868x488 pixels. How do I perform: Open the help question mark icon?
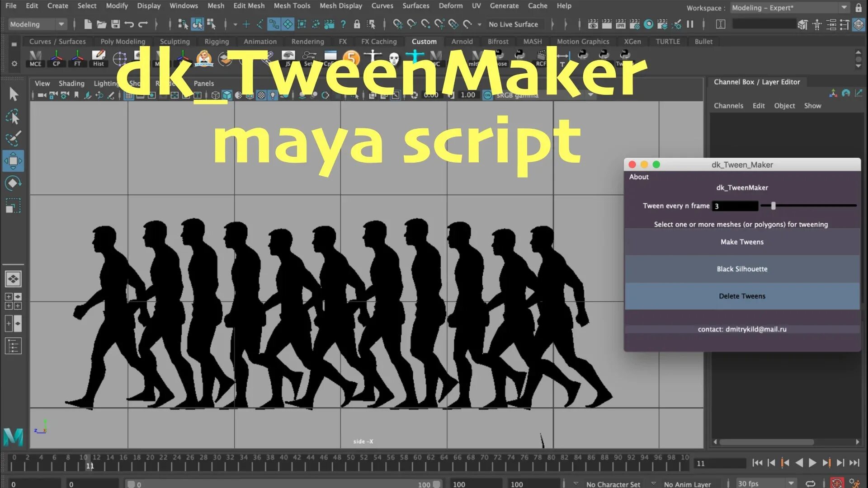pos(344,24)
